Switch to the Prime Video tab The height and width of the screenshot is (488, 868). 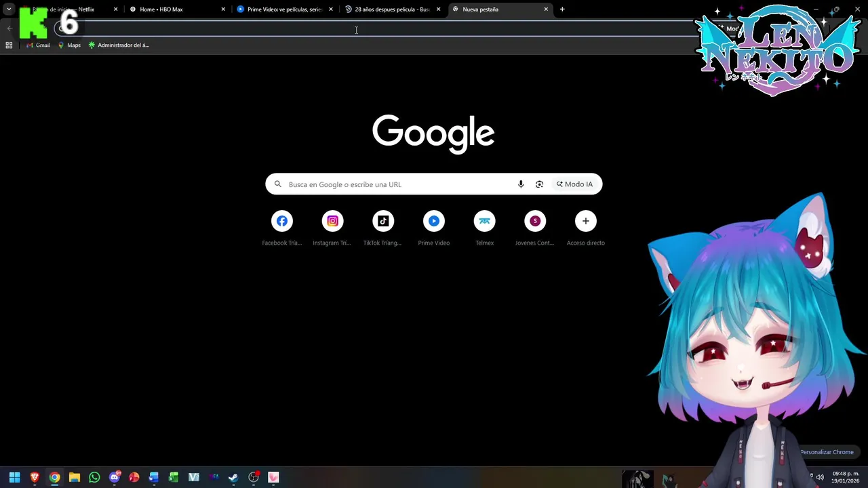click(x=285, y=9)
